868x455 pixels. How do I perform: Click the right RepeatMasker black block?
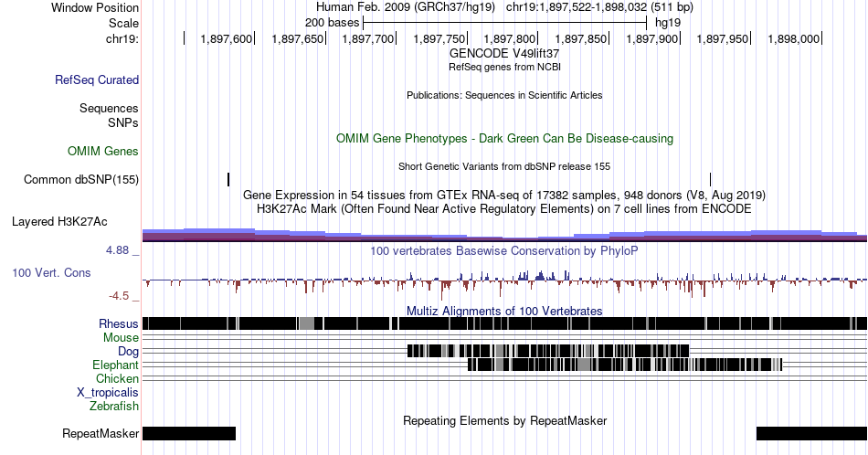point(811,433)
